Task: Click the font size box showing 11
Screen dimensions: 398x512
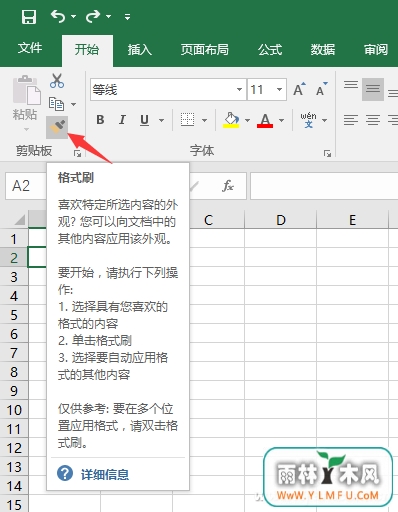Action: click(261, 90)
